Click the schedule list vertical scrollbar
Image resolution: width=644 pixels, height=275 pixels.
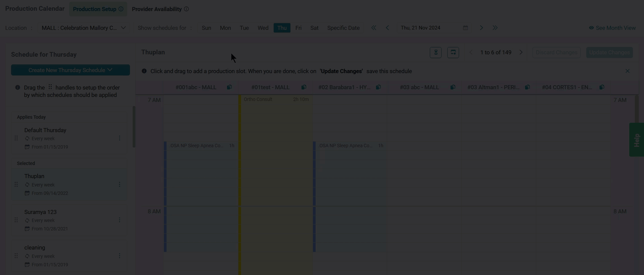134,127
